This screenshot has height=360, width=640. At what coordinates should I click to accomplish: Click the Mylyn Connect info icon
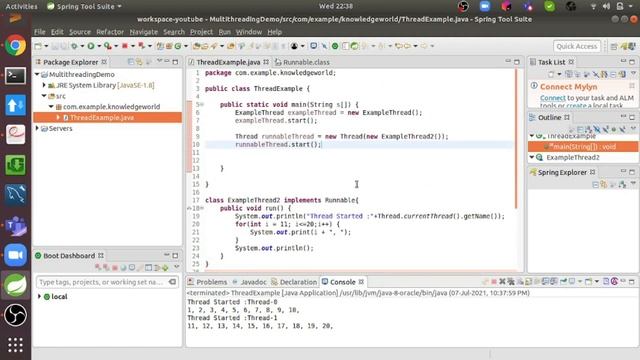click(534, 86)
